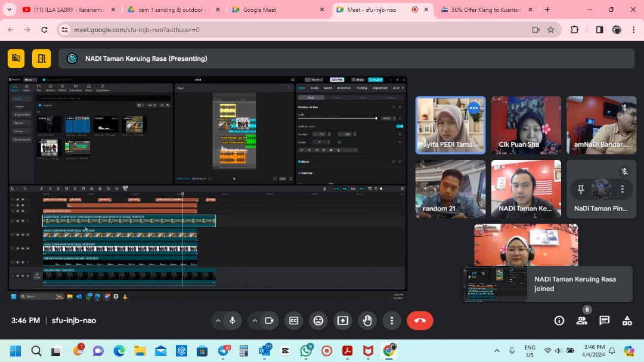644x362 pixels.
Task: Mute the microphone in Meet
Action: coord(233,320)
